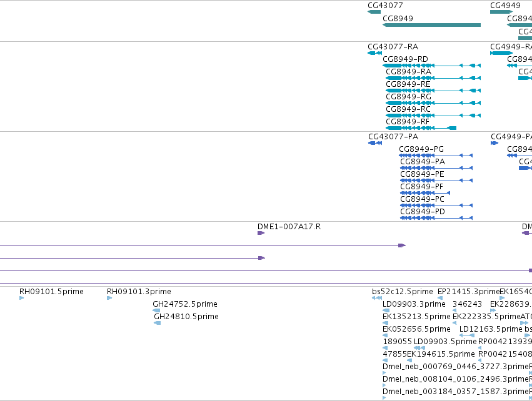This screenshot has width=532, height=401.
Task: Select the long CG8949 gene bar
Action: 431,25
